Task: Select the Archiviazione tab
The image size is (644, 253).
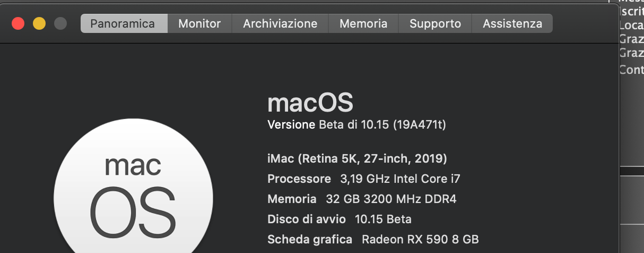Action: pyautogui.click(x=280, y=23)
